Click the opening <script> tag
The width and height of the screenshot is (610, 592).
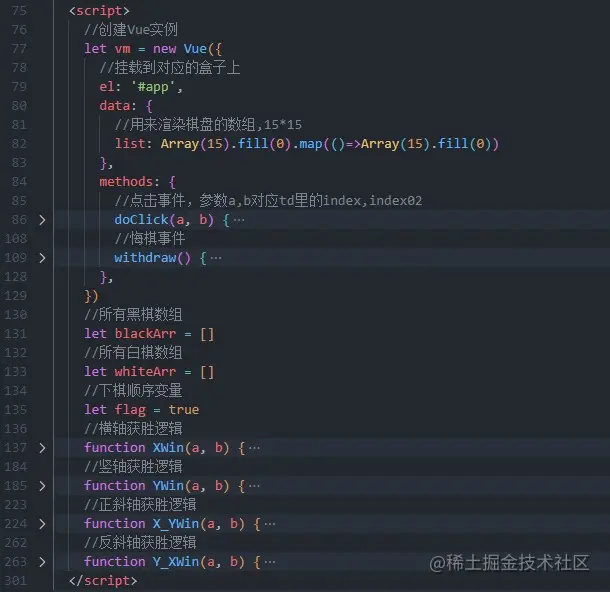pyautogui.click(x=99, y=11)
